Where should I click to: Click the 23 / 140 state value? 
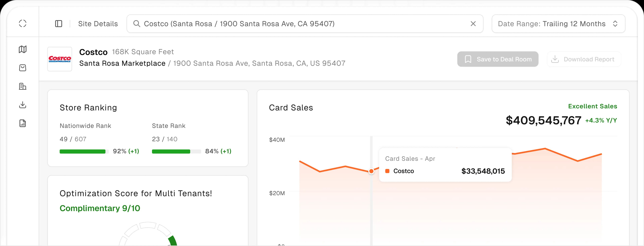point(165,139)
